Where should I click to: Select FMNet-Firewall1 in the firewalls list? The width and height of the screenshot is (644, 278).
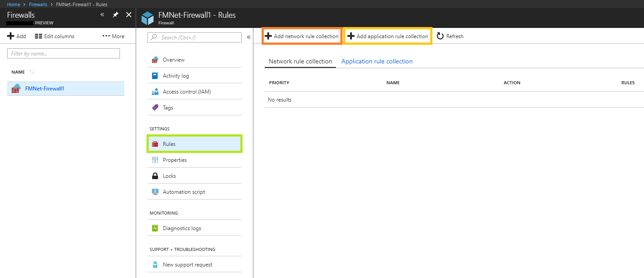click(66, 88)
